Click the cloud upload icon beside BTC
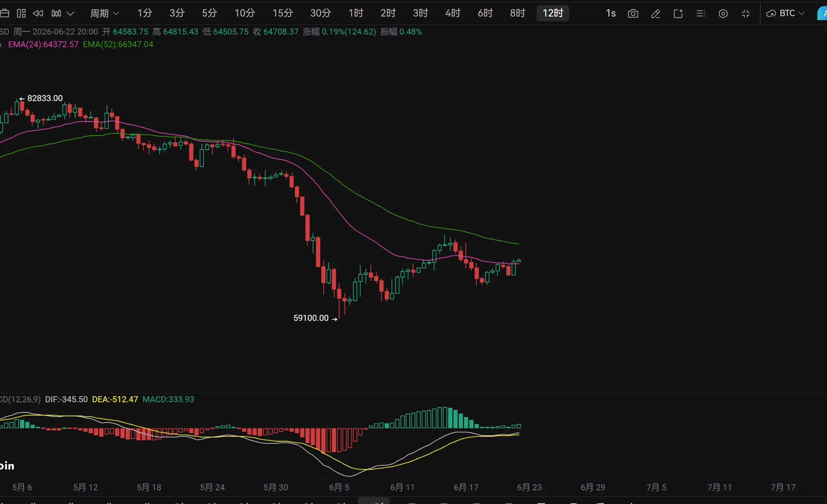 pyautogui.click(x=771, y=14)
